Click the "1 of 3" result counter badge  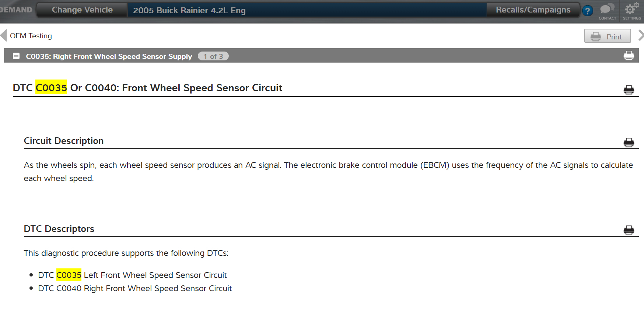point(213,56)
